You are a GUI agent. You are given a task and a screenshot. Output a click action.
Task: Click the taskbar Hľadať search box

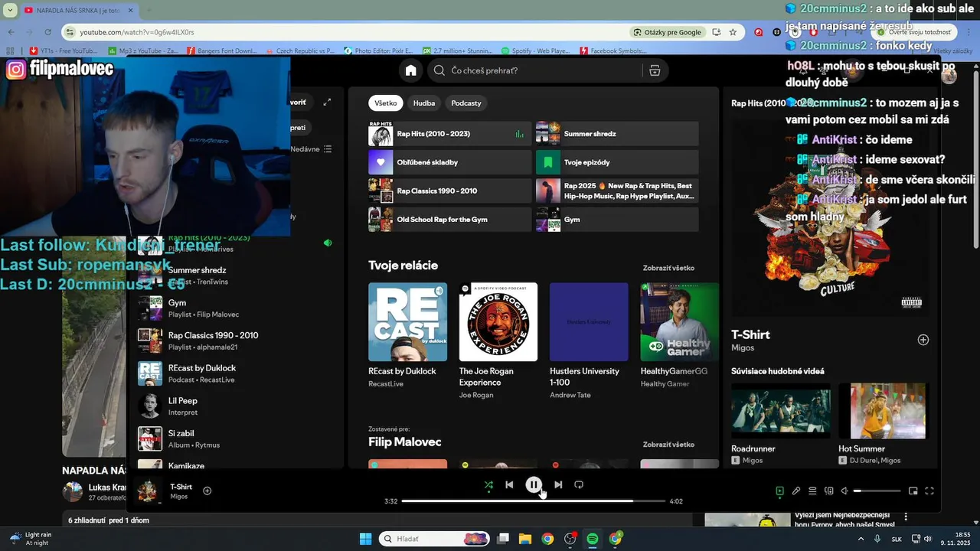435,539
